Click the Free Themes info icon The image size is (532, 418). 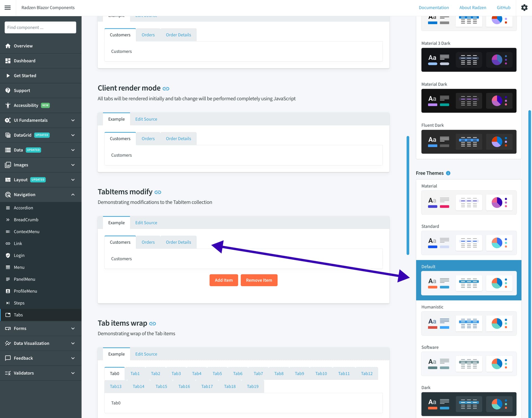pos(448,173)
